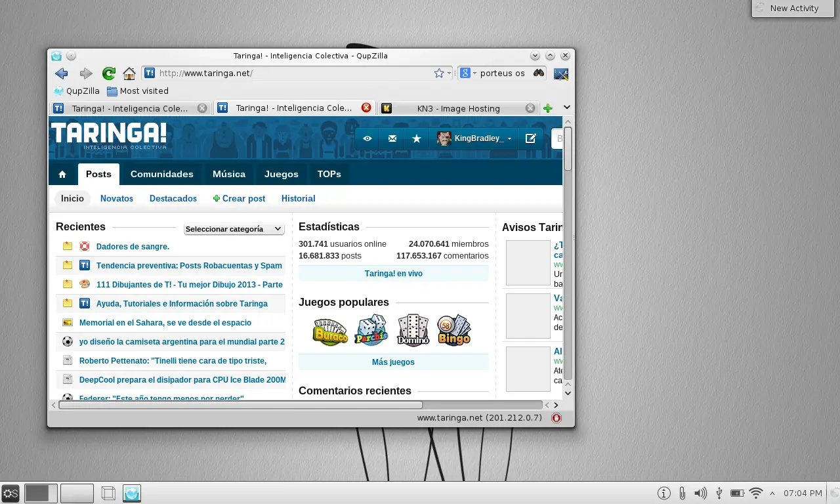Open the Dominó game icon

[413, 330]
